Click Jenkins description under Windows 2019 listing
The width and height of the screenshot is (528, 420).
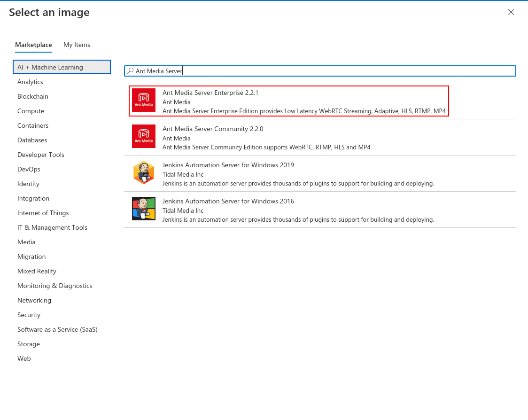click(x=298, y=184)
